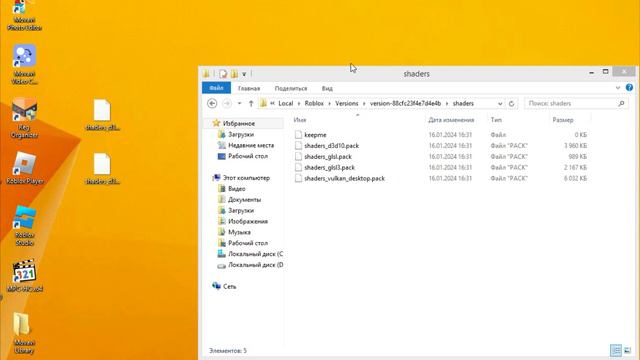Screen dimensions: 640x360
Task: Open Загрузки under Избранное
Action: pos(241,134)
